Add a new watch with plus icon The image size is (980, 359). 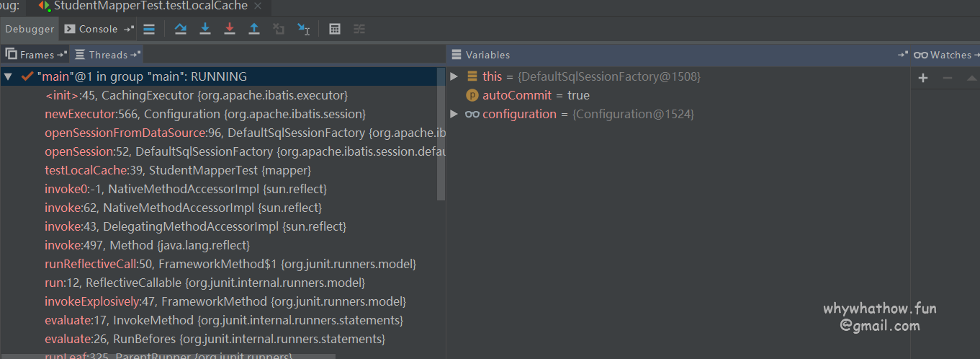923,78
